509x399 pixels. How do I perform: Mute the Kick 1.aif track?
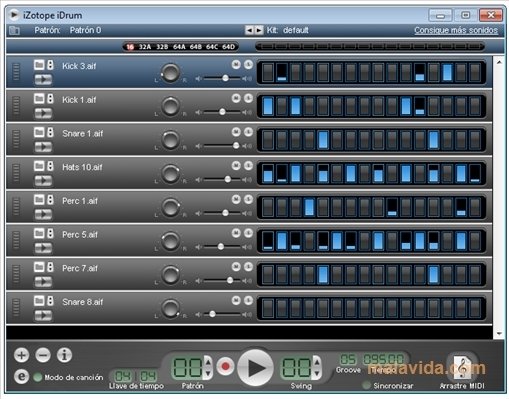(x=236, y=98)
